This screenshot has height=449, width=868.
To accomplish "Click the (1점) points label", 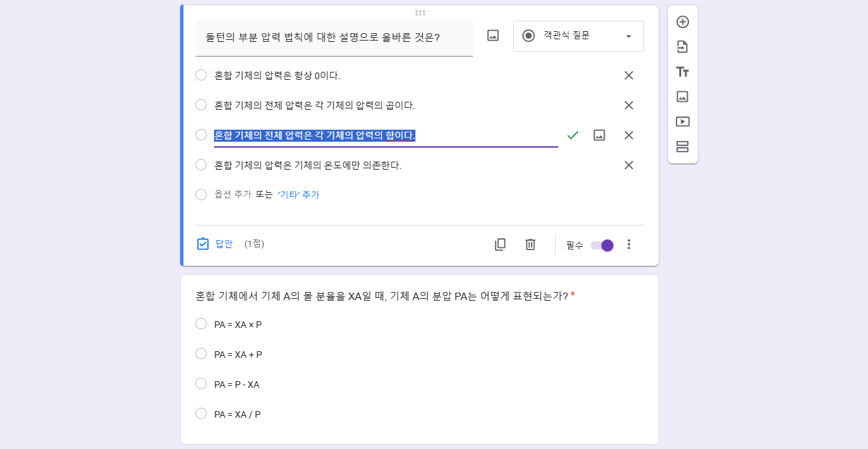I will coord(254,244).
